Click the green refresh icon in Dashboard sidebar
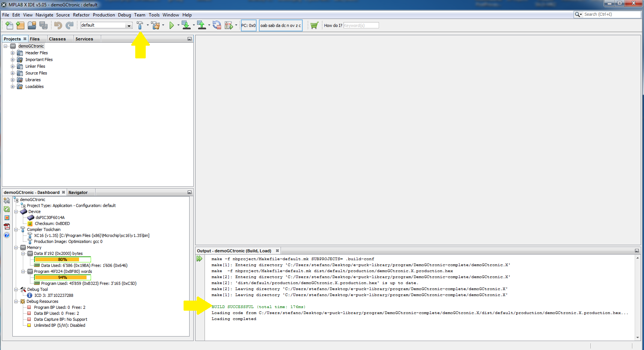Image resolution: width=644 pixels, height=350 pixels. (7, 209)
